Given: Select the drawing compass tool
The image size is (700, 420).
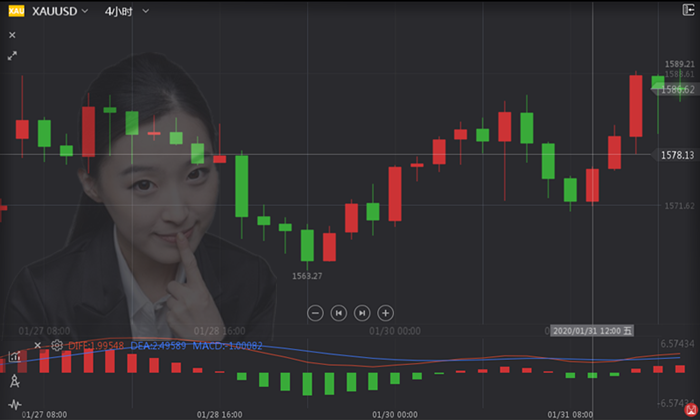Looking at the screenshot, I should click(x=15, y=381).
